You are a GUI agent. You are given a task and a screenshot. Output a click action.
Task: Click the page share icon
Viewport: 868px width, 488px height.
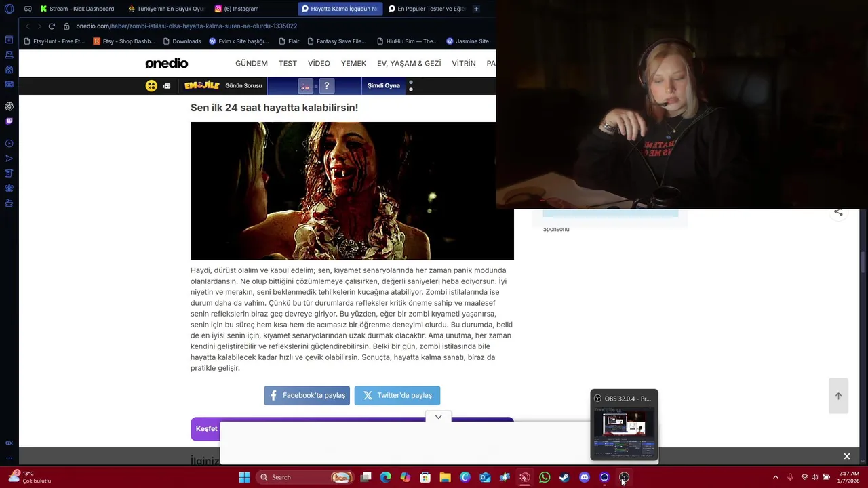point(838,212)
